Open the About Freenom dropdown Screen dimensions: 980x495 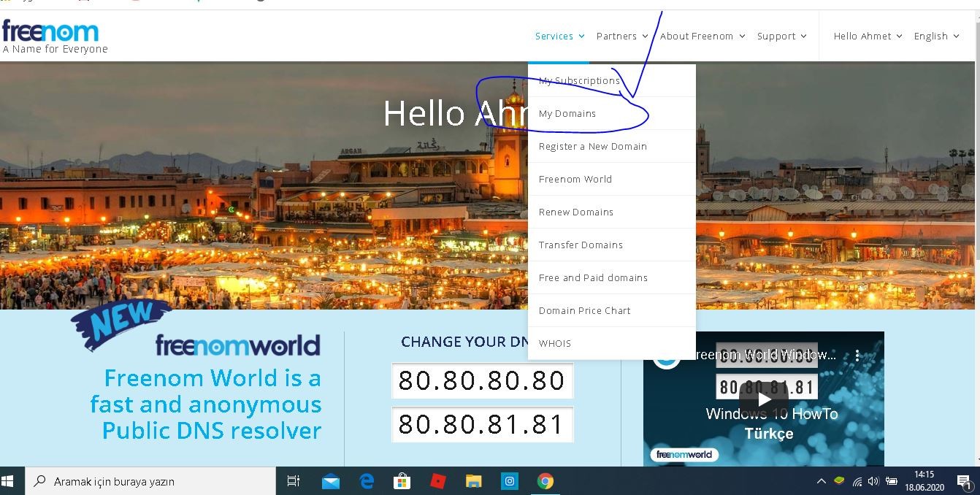pos(703,36)
